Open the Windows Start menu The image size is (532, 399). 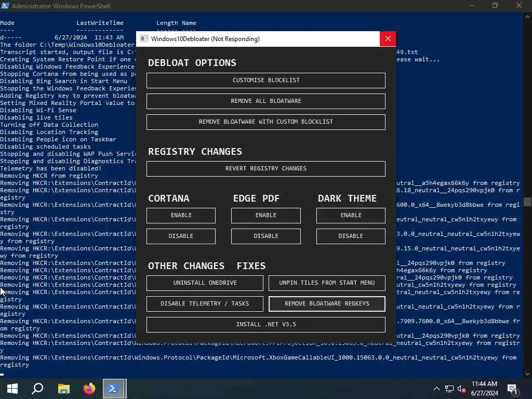(12, 389)
